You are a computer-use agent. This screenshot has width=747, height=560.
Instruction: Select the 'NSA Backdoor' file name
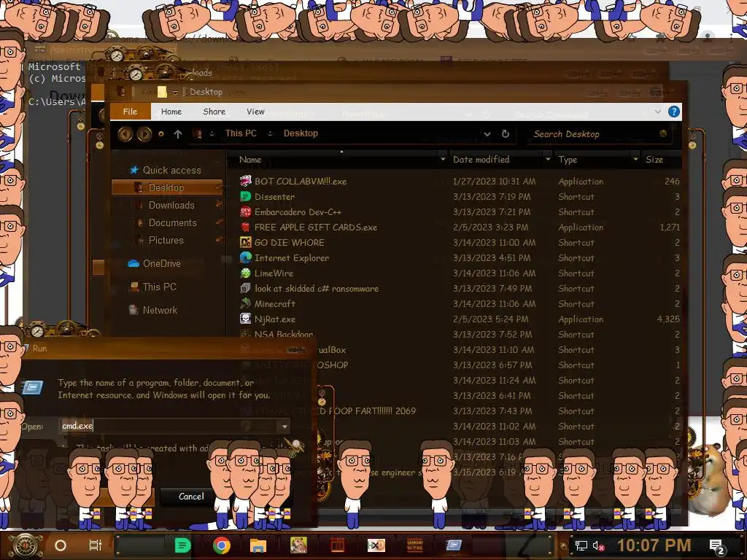pyautogui.click(x=284, y=334)
